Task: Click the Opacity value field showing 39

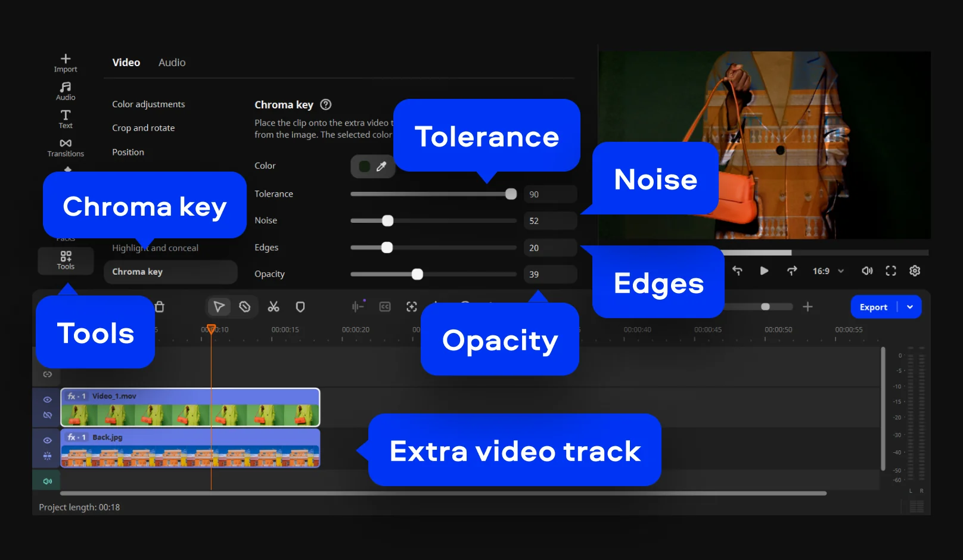Action: 550,275
